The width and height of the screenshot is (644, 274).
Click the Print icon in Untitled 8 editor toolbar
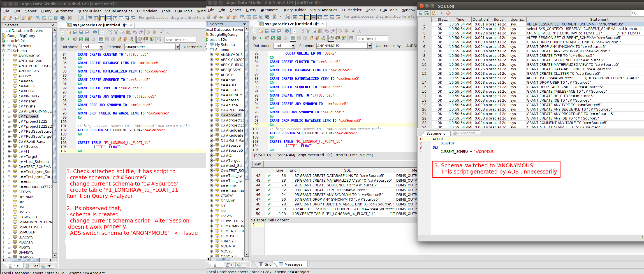286,31
